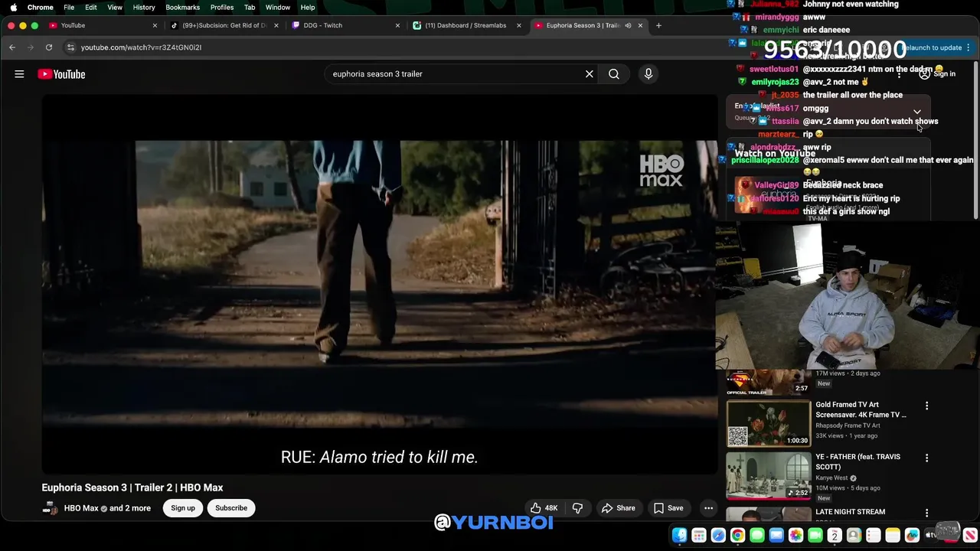Open the Apple menu

[13, 7]
